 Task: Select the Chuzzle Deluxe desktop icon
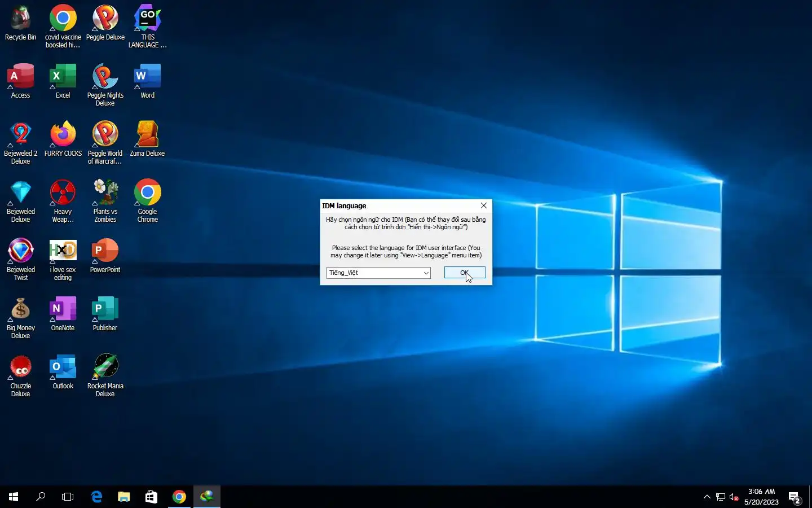pos(21,375)
